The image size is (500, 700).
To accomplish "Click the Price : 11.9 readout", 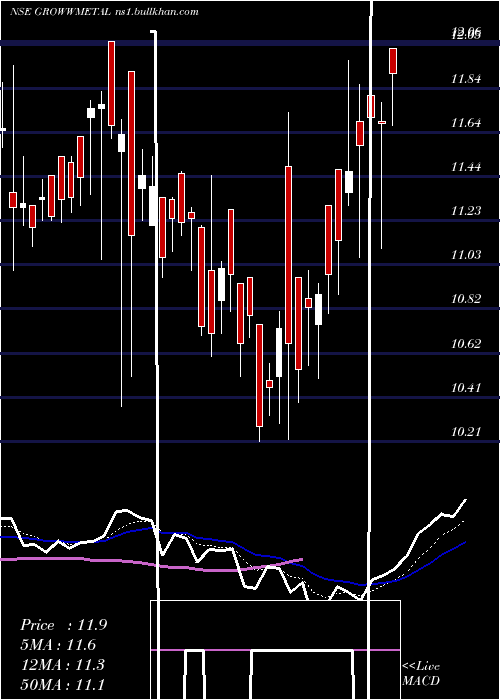I will [63, 625].
